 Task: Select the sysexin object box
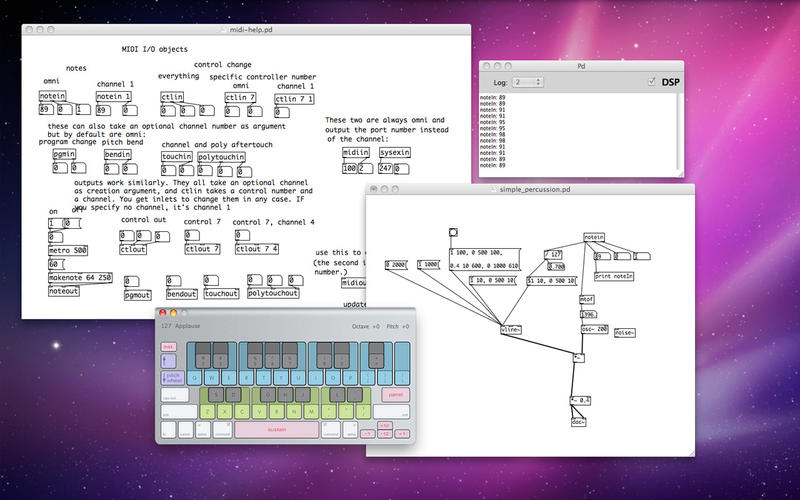point(393,152)
